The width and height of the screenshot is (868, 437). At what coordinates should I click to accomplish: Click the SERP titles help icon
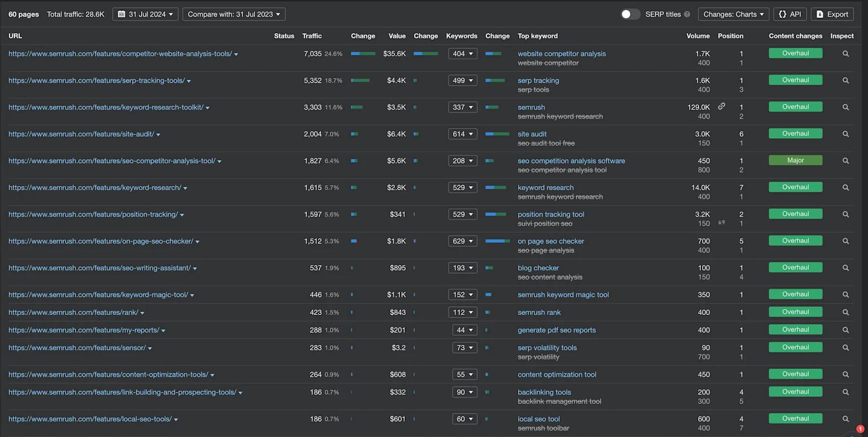[687, 15]
